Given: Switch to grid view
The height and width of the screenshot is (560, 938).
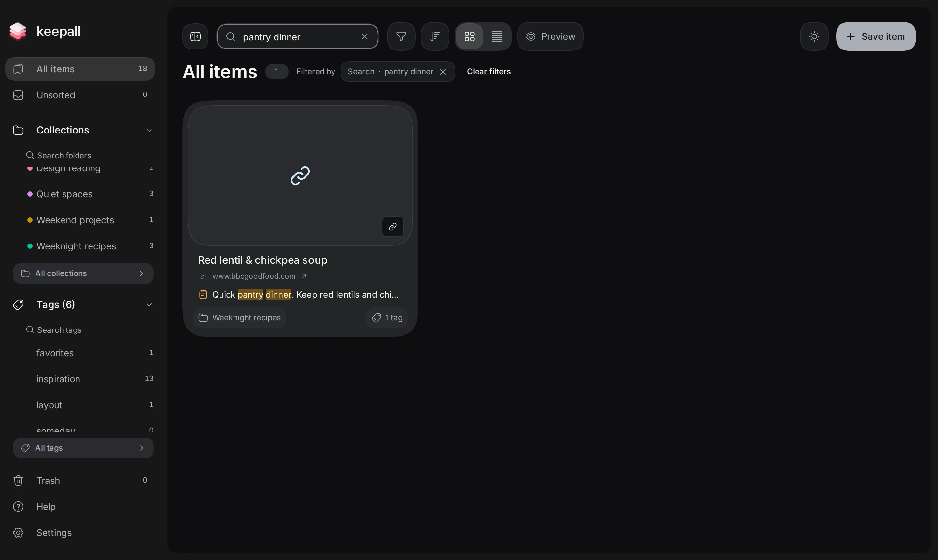Looking at the screenshot, I should point(469,36).
